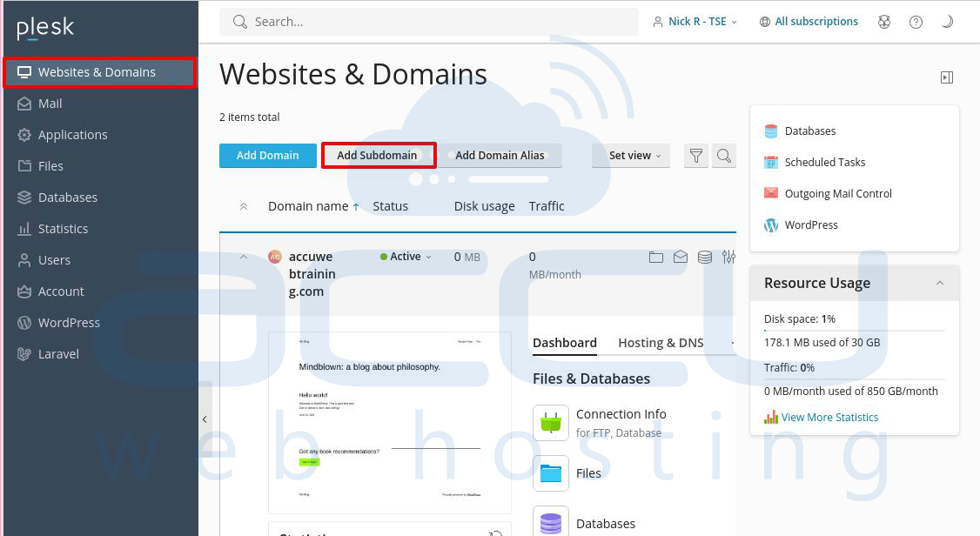Open Statistics sidebar item
Image resolution: width=980 pixels, height=536 pixels.
pyautogui.click(x=52, y=229)
